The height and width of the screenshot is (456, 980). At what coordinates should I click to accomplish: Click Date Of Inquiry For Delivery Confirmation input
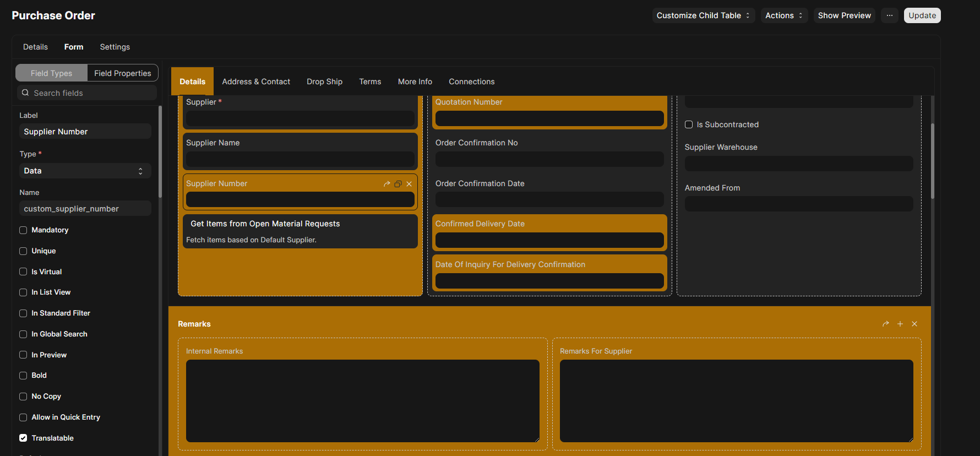[549, 281]
